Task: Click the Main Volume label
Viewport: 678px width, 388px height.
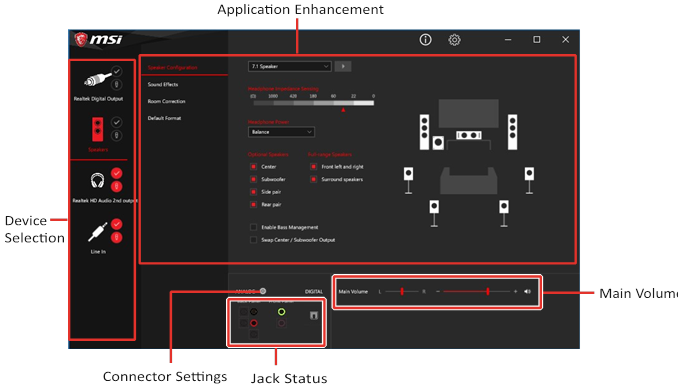Action: [x=353, y=292]
